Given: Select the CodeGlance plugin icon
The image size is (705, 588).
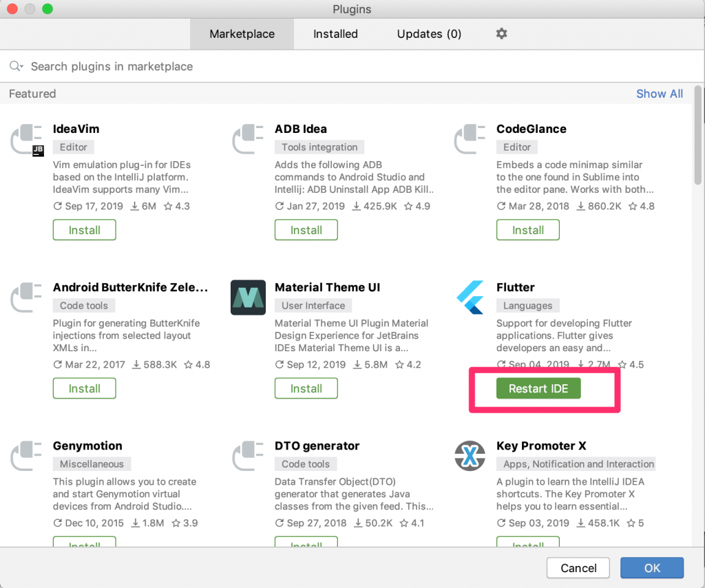Looking at the screenshot, I should pos(470,139).
